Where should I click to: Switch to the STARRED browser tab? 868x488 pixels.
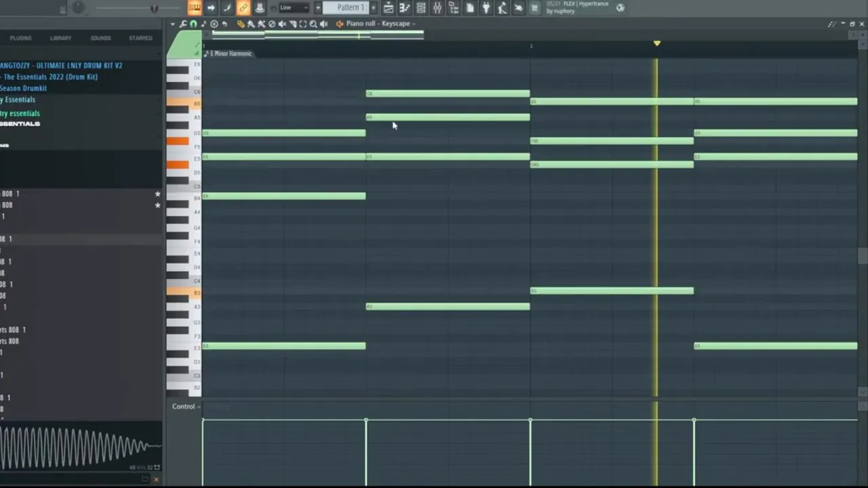140,38
